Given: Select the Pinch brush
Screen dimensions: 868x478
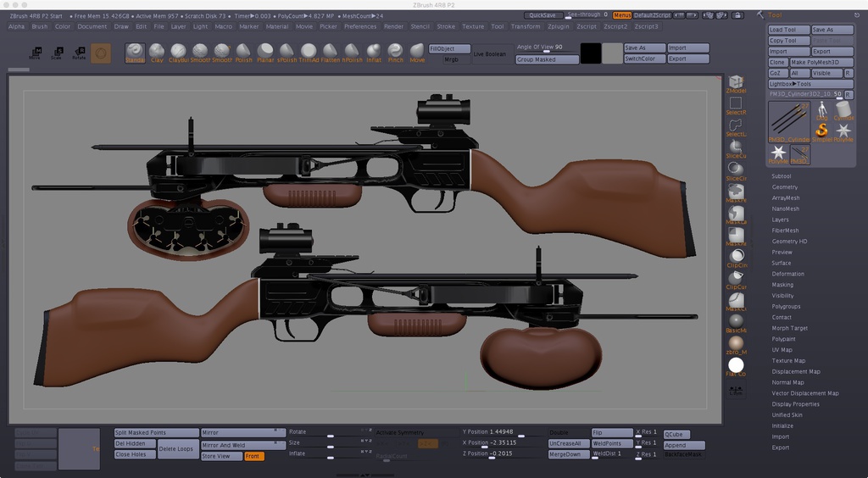Looking at the screenshot, I should click(395, 53).
